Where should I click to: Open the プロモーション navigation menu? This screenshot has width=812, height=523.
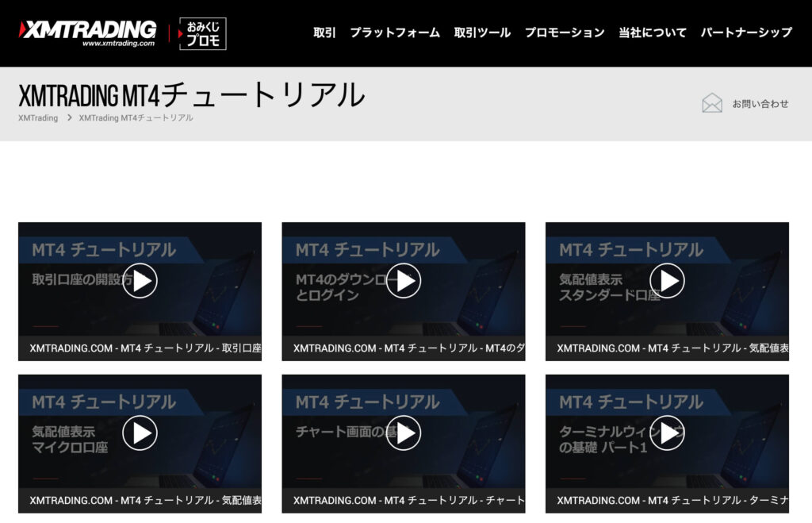[564, 33]
